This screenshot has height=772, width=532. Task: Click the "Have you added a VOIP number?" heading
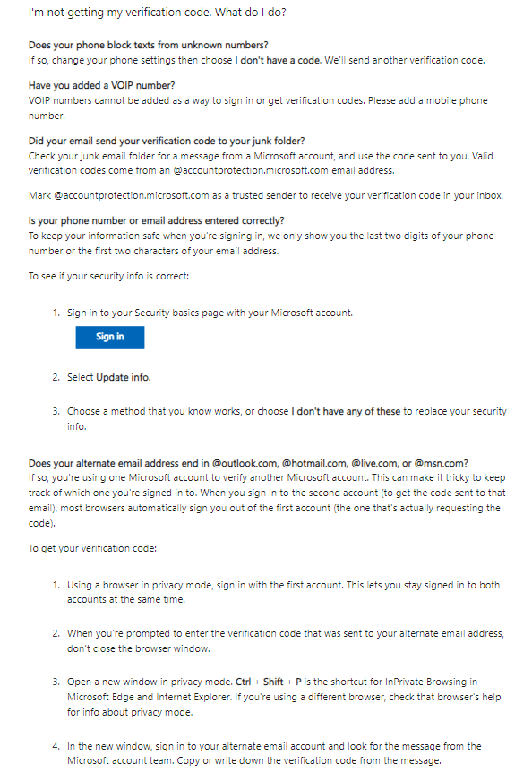pyautogui.click(x=102, y=85)
